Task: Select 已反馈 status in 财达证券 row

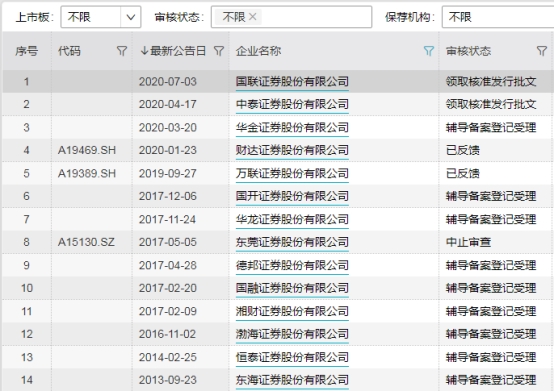Action: [463, 150]
